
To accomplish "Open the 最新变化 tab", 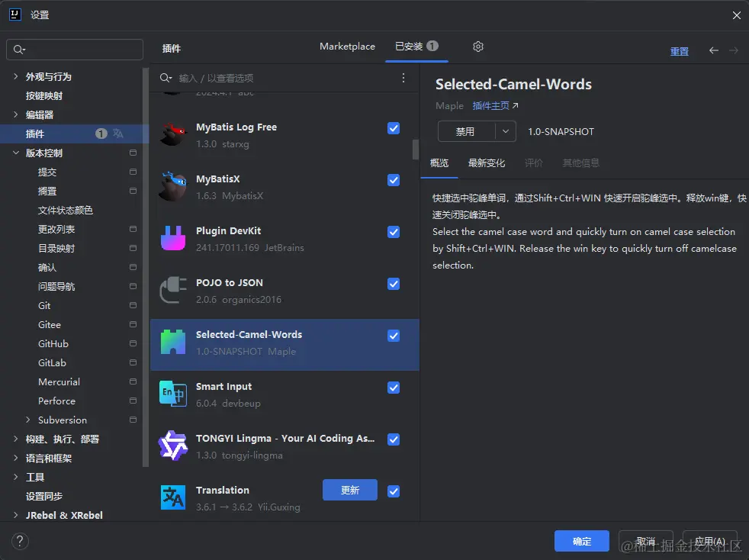I will pyautogui.click(x=487, y=163).
